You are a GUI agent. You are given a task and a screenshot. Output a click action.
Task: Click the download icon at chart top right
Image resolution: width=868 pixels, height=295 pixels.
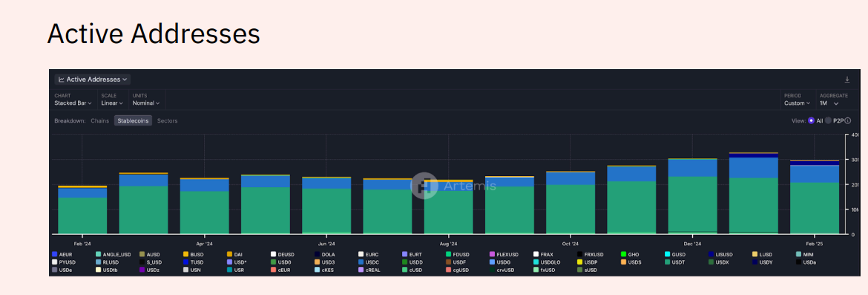[x=847, y=80]
